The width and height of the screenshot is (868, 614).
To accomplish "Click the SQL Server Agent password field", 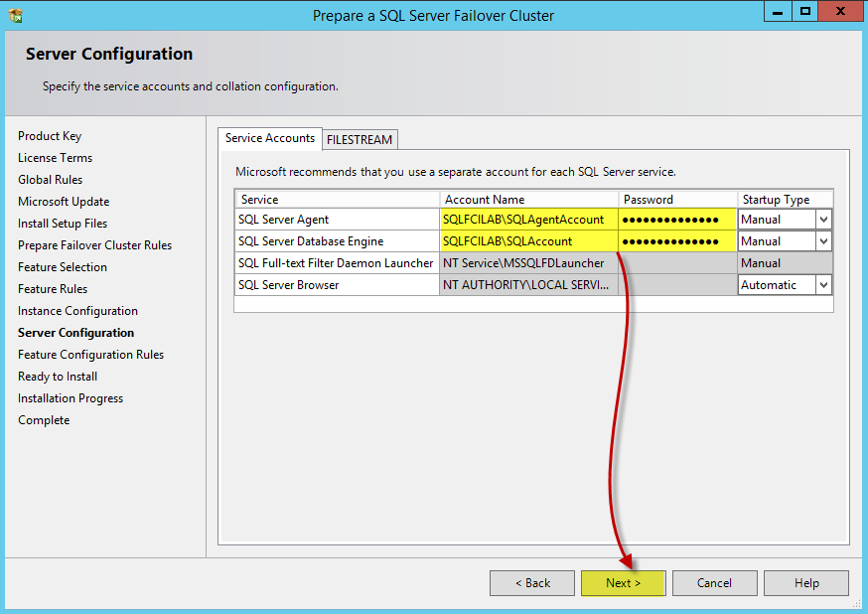I will tap(677, 220).
